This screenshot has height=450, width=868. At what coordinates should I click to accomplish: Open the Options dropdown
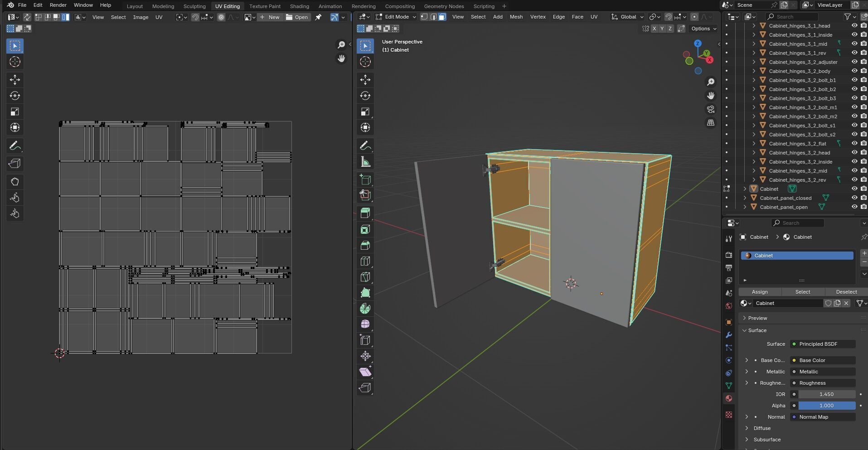click(x=703, y=29)
